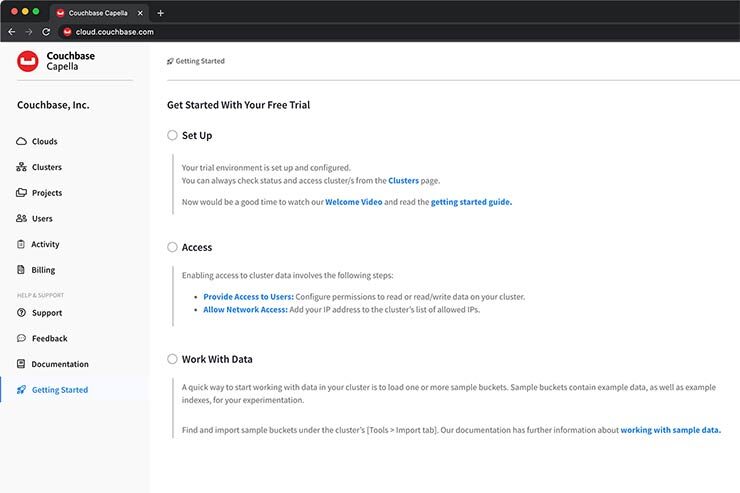Click the Activity clipboard icon
The width and height of the screenshot is (740, 493).
22,245
